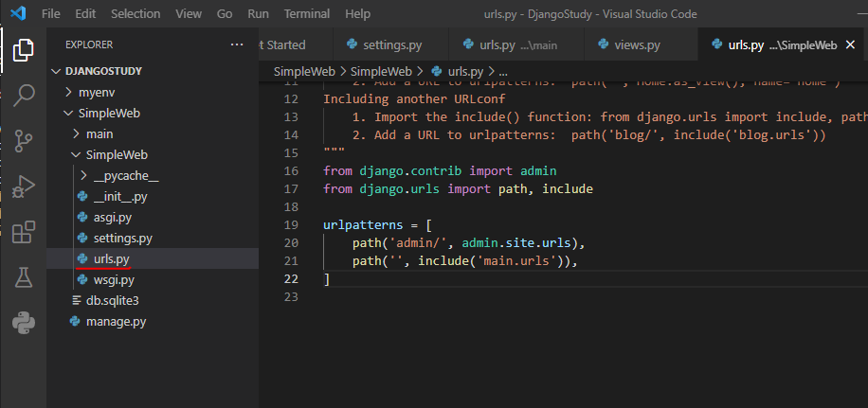Click the urlpatterns variable name

point(364,225)
